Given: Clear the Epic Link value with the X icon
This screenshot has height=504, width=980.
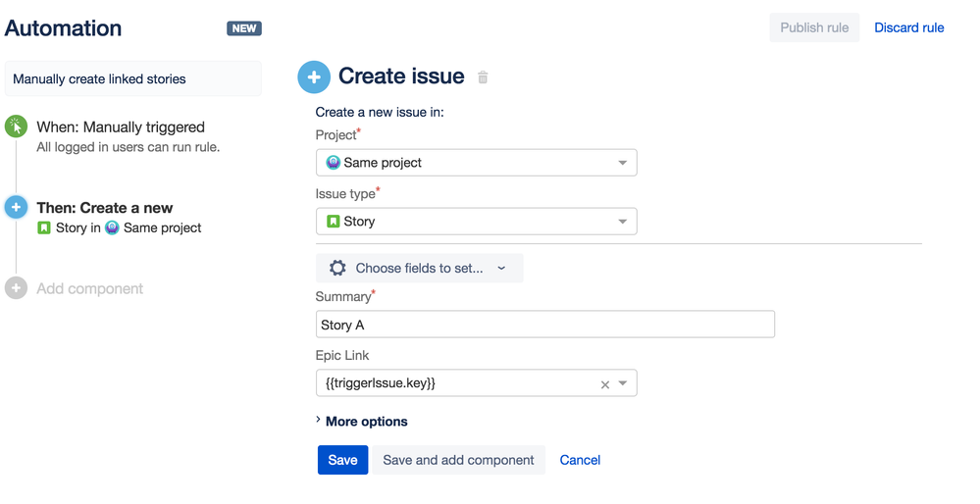Looking at the screenshot, I should click(x=604, y=384).
